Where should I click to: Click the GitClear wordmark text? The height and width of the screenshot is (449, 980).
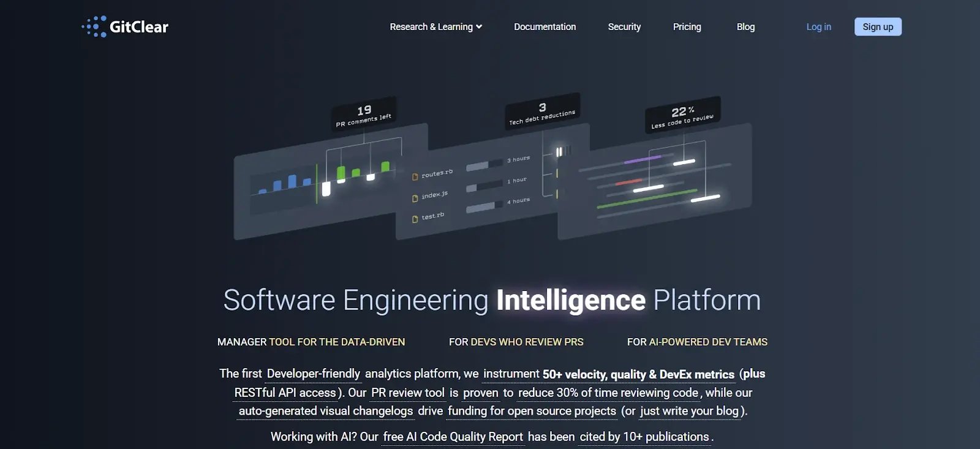click(139, 27)
